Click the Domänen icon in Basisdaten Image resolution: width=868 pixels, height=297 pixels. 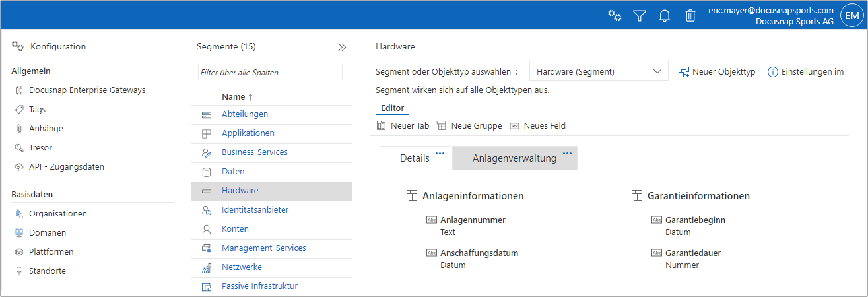19,233
